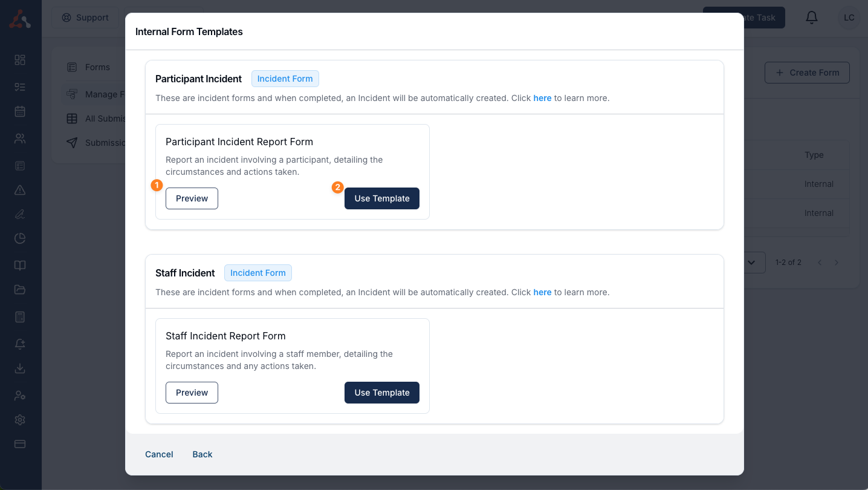
Task: Open the calendar icon in sidebar
Action: pyautogui.click(x=20, y=111)
